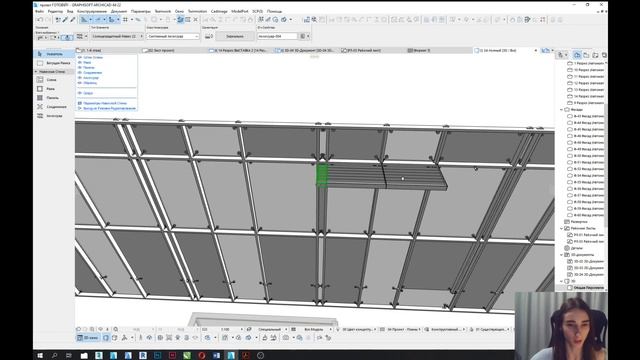Toggle the eye for Целая Схема in palette

click(x=80, y=58)
